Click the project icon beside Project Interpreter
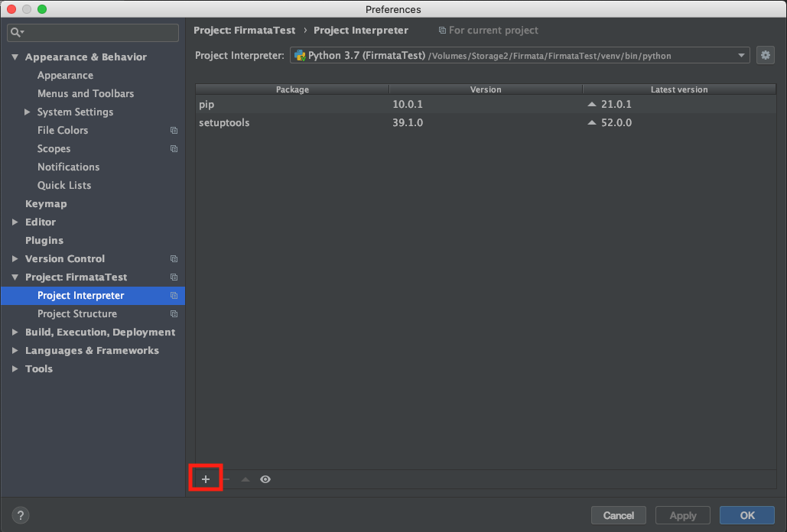 [174, 295]
